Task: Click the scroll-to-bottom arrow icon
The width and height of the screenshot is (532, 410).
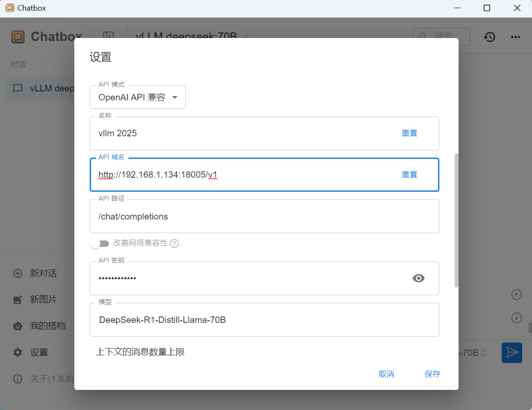Action: (516, 317)
